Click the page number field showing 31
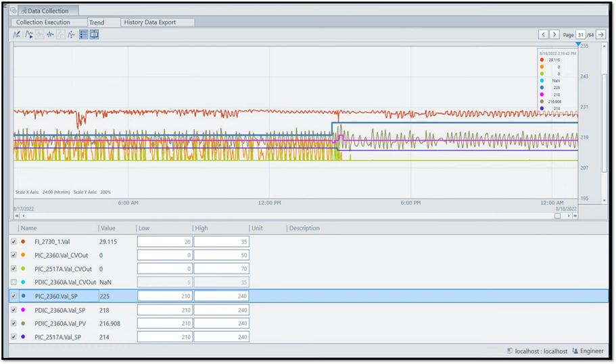Screen dimensions: 616x364 pyautogui.click(x=580, y=34)
